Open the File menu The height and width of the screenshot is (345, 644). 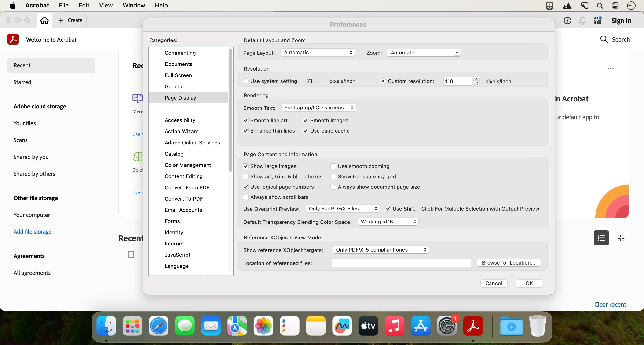coord(64,5)
